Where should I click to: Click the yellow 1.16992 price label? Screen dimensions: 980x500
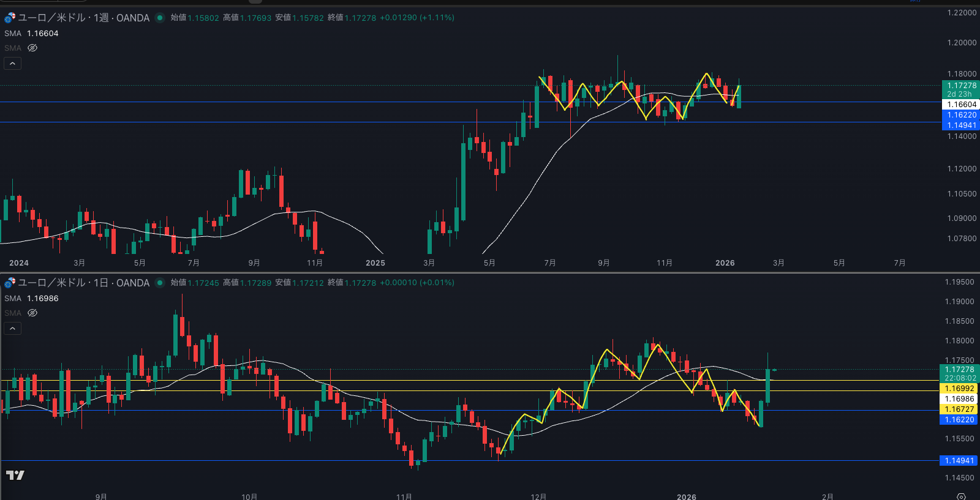pyautogui.click(x=959, y=389)
